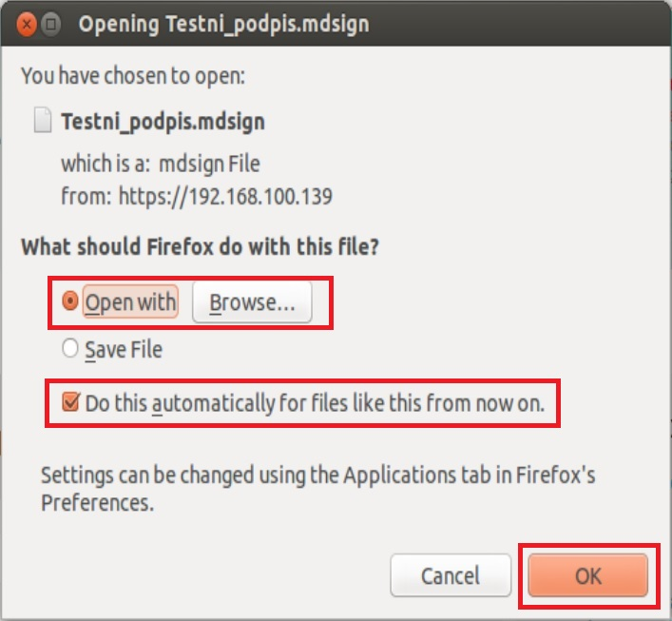This screenshot has height=621, width=672.
Task: Uncheck the Do this automatically checkbox
Action: pos(69,402)
